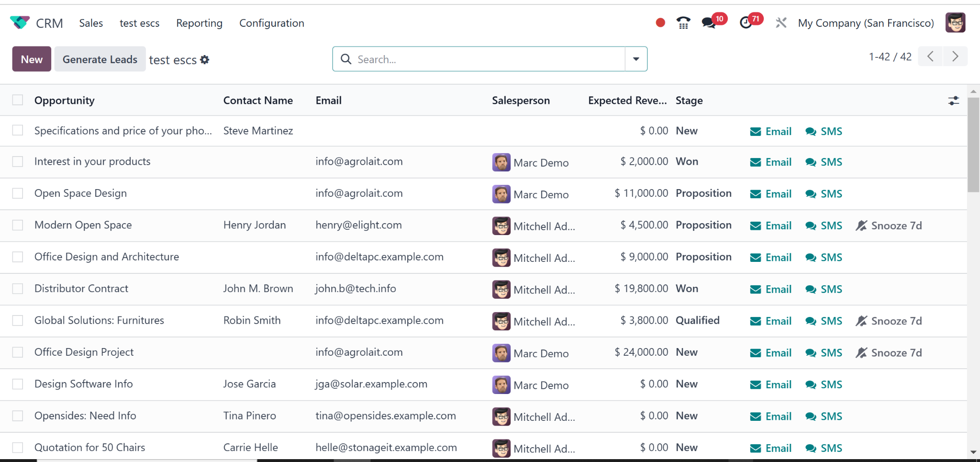
Task: Click Mitchell Admin avatar on Distributor Contract row
Action: pos(501,289)
